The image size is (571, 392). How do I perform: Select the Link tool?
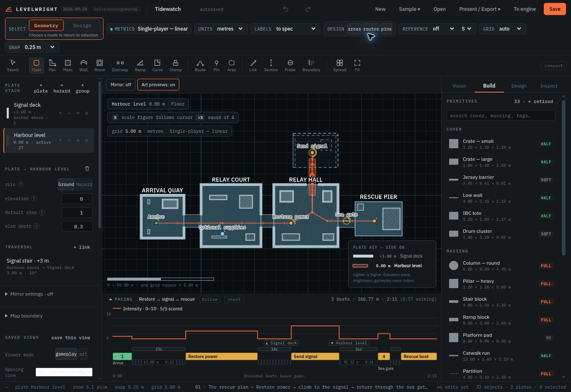(x=253, y=65)
